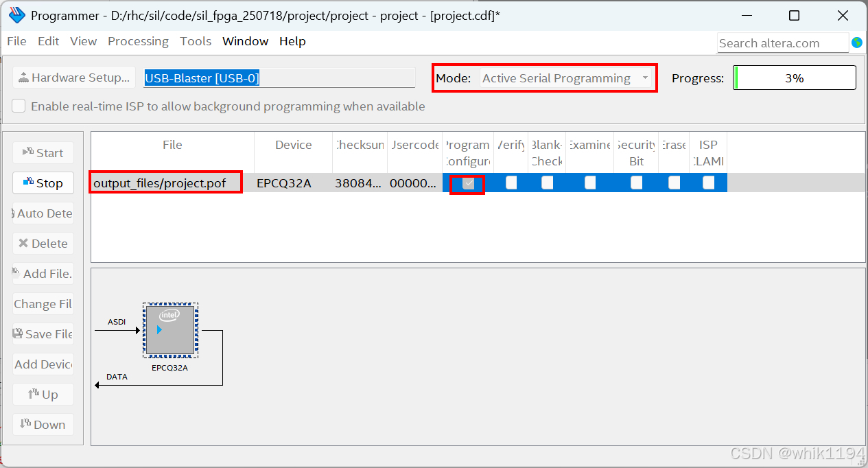Image resolution: width=868 pixels, height=468 pixels.
Task: Toggle the Security Bit checkbox
Action: [x=637, y=183]
